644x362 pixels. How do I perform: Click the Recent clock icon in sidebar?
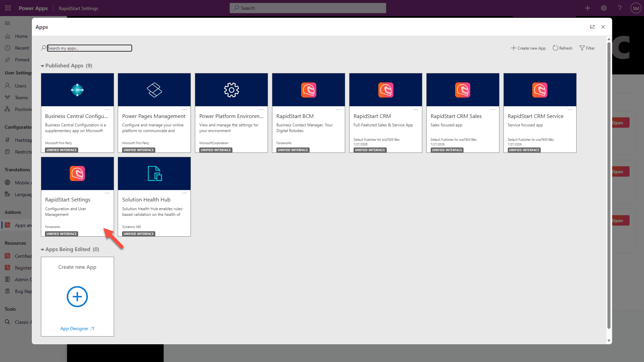7,48
